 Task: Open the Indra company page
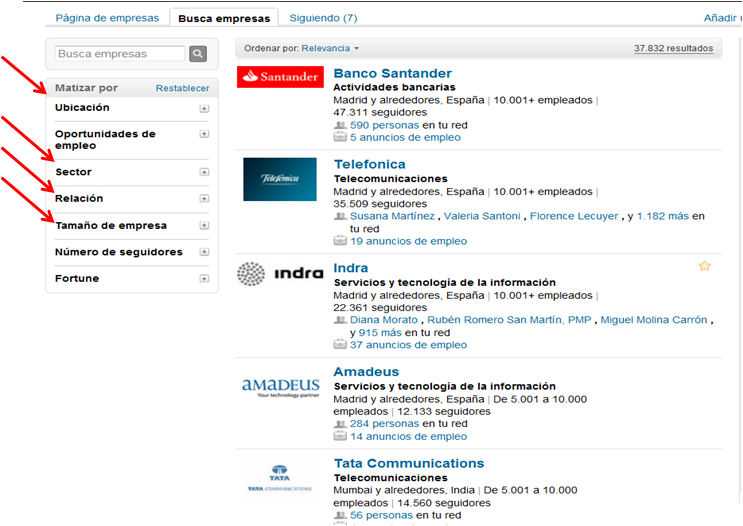tap(351, 268)
